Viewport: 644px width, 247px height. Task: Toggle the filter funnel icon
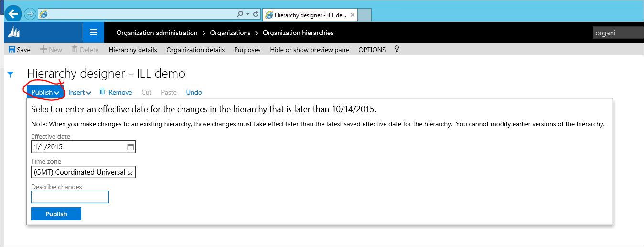[11, 75]
